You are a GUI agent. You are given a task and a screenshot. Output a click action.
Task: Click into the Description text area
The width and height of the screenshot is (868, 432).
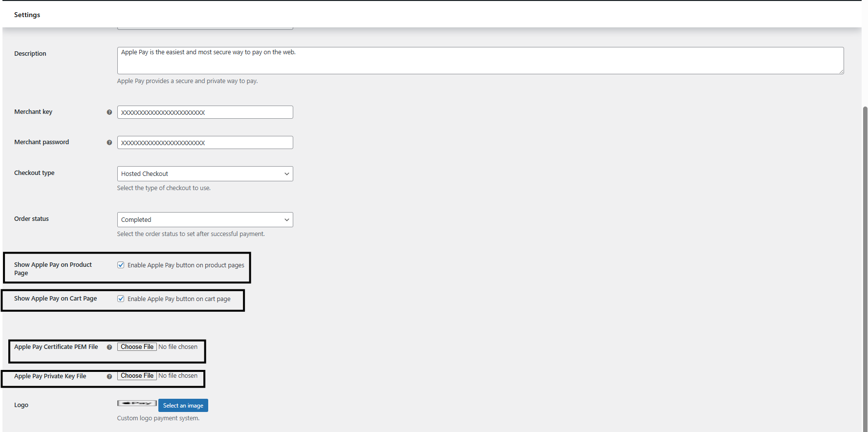(x=480, y=61)
